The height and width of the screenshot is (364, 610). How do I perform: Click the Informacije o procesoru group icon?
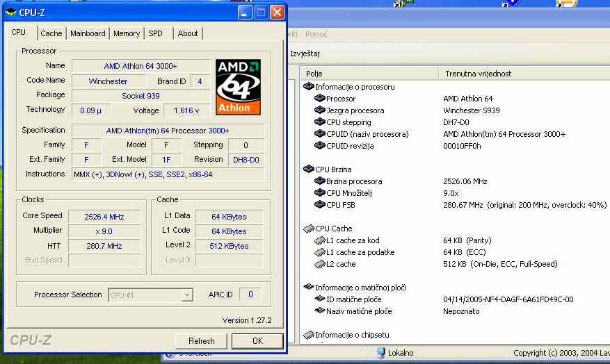coord(309,87)
